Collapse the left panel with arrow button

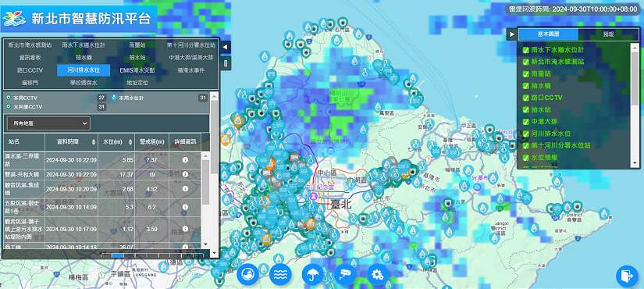(x=225, y=48)
